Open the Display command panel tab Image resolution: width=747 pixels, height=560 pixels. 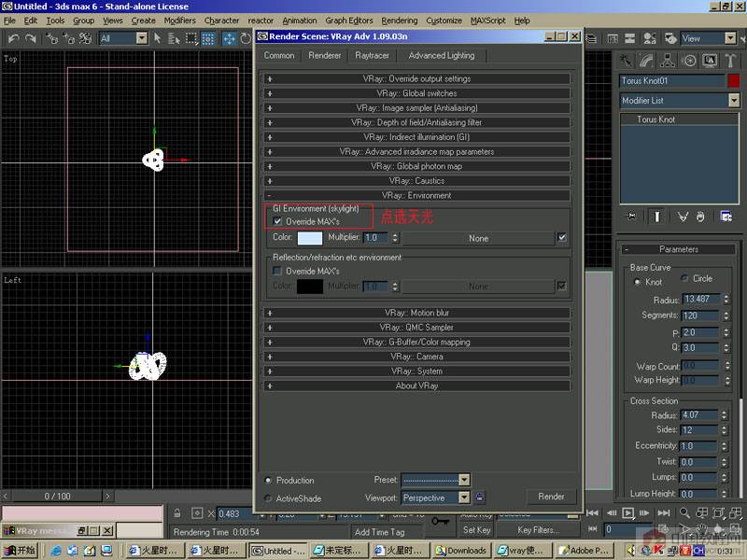pos(710,61)
